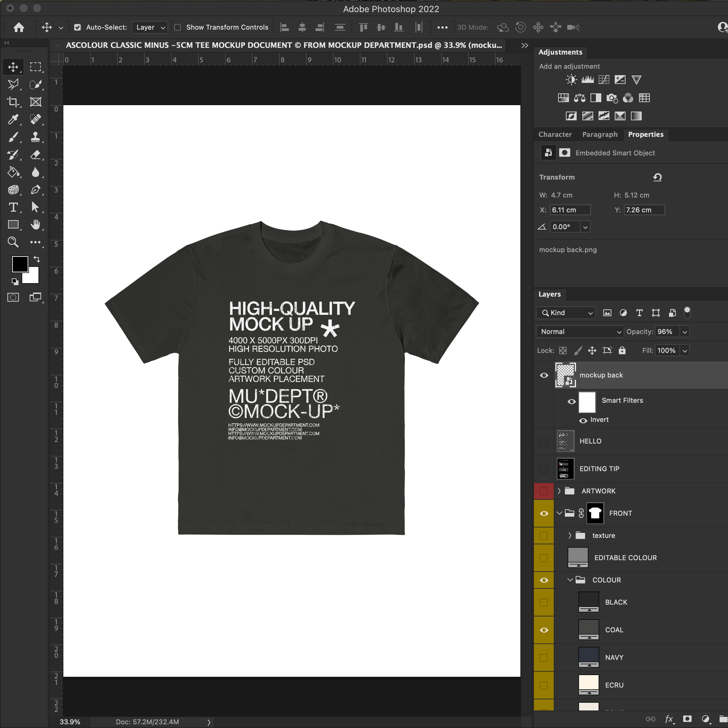Uncheck the Auto-Select checkbox
The height and width of the screenshot is (728, 728).
tap(78, 27)
